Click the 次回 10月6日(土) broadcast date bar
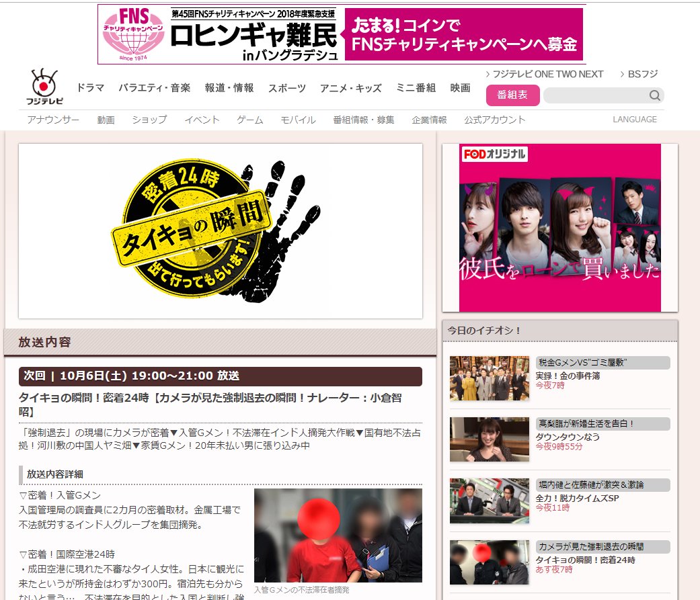 [220, 376]
